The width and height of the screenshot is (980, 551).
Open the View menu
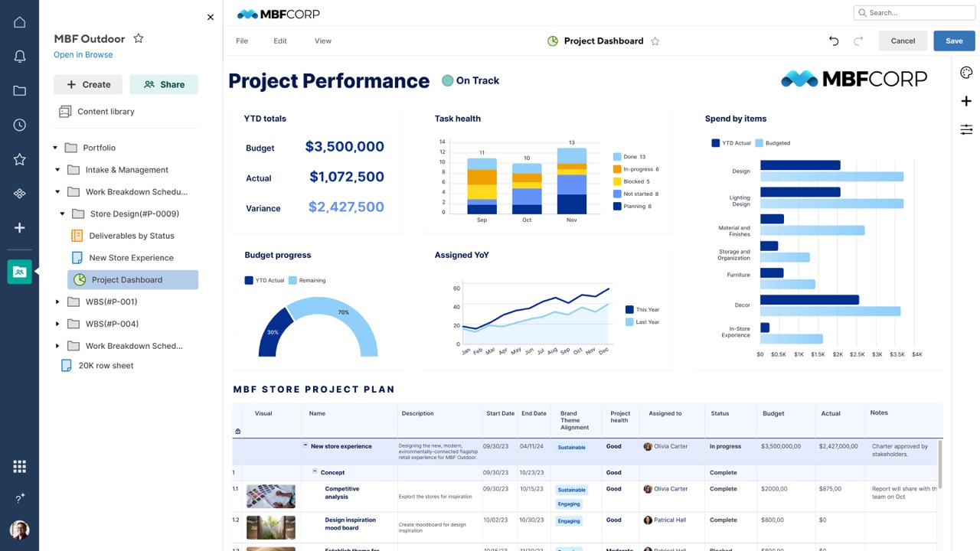[x=322, y=41]
